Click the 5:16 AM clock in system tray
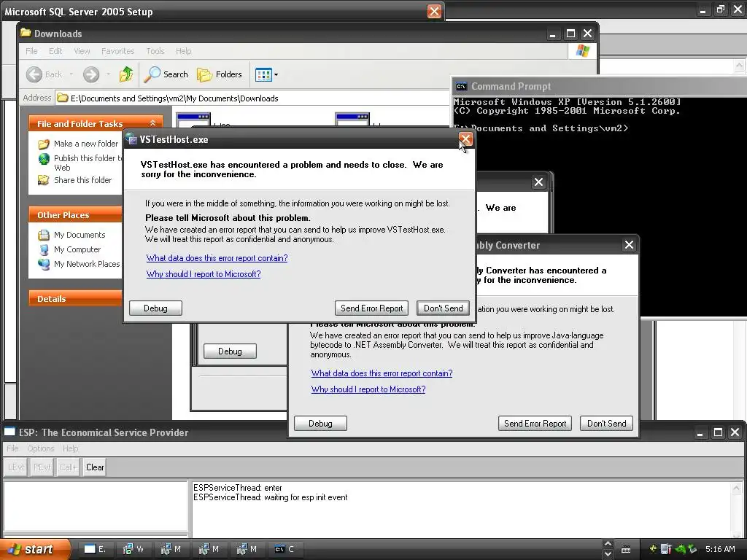Image resolution: width=747 pixels, height=560 pixels. pyautogui.click(x=720, y=549)
